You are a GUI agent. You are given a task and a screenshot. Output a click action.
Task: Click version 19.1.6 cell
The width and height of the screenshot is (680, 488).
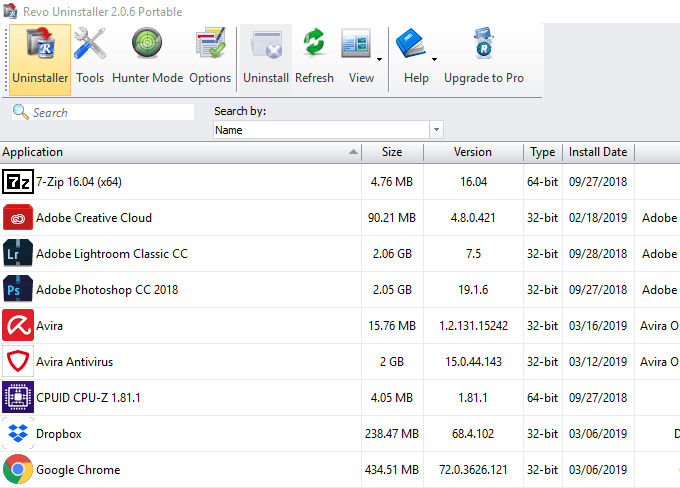pos(473,290)
